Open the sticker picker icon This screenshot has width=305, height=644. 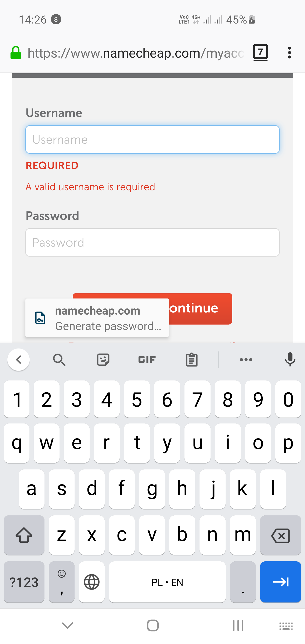point(103,359)
